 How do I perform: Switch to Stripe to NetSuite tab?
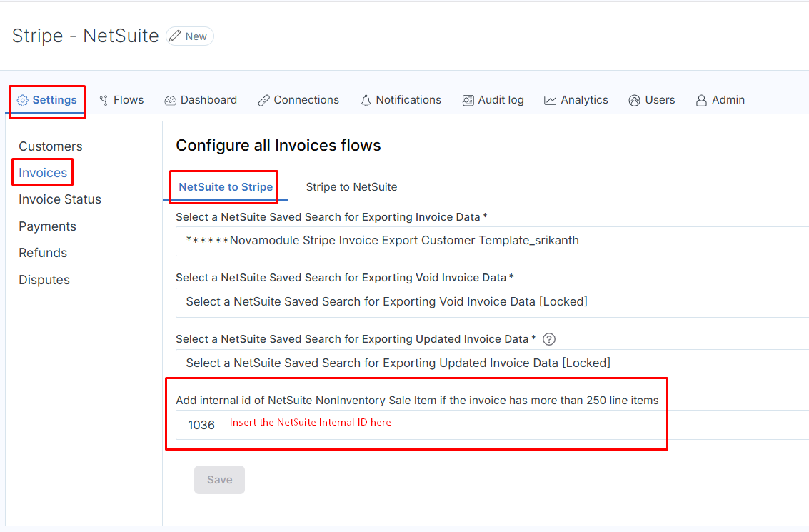351,187
